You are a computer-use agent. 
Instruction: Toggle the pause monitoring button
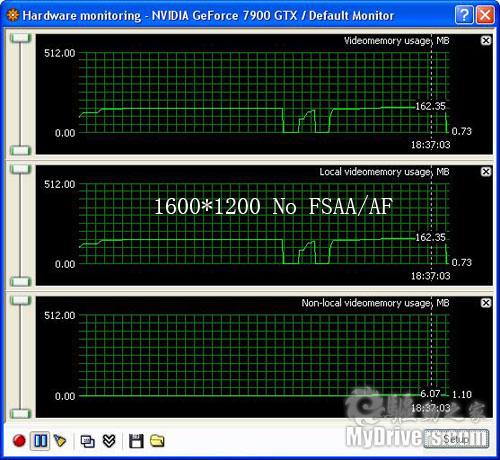(40, 441)
